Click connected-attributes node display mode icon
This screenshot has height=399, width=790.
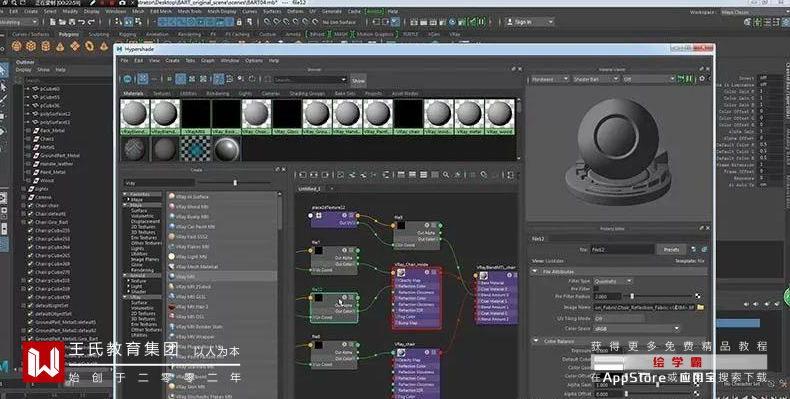tap(412, 175)
